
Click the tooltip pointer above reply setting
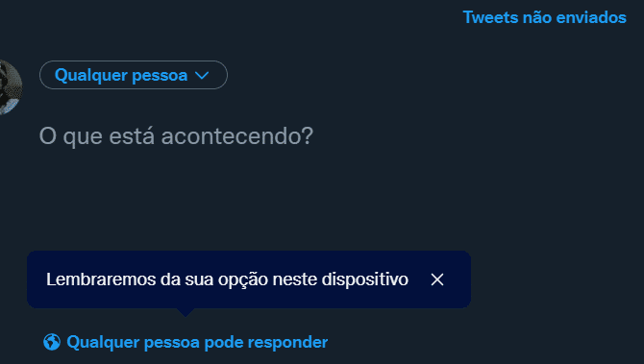click(186, 312)
